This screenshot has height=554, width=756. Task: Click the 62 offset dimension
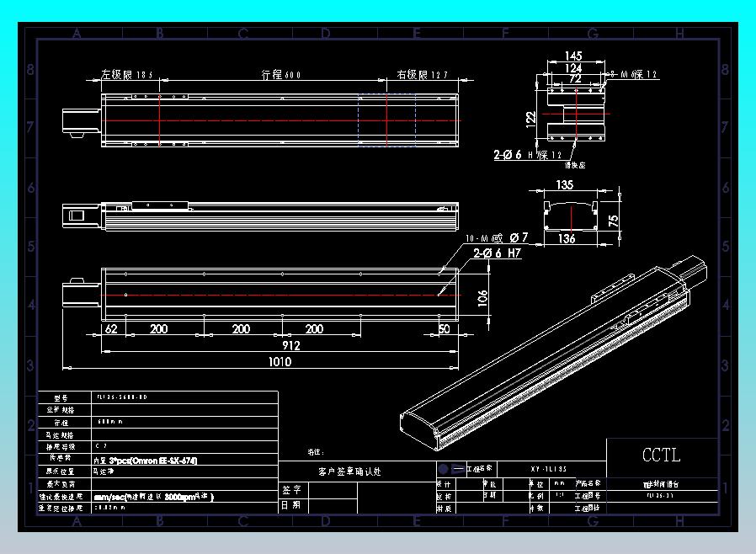tap(111, 329)
